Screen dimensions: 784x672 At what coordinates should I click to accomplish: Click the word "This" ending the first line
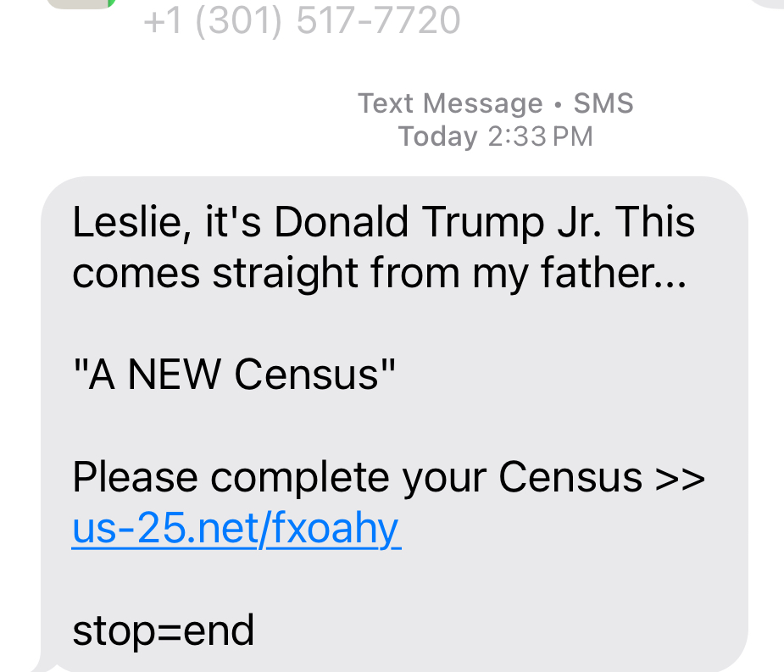[655, 222]
